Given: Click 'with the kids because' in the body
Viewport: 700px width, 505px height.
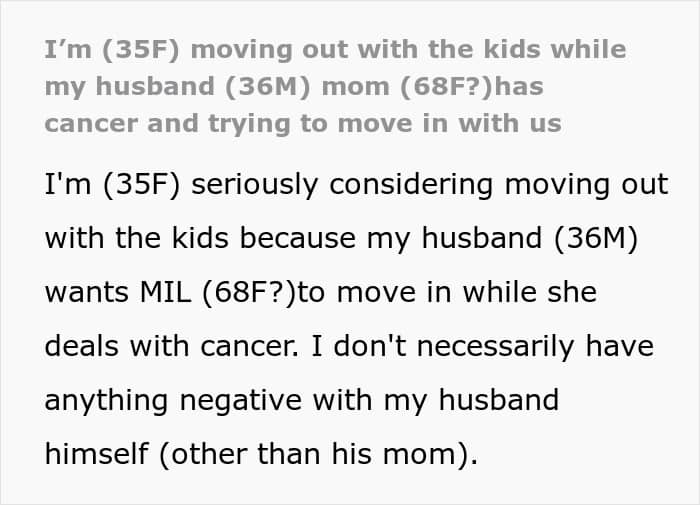Looking at the screenshot, I should [x=200, y=238].
